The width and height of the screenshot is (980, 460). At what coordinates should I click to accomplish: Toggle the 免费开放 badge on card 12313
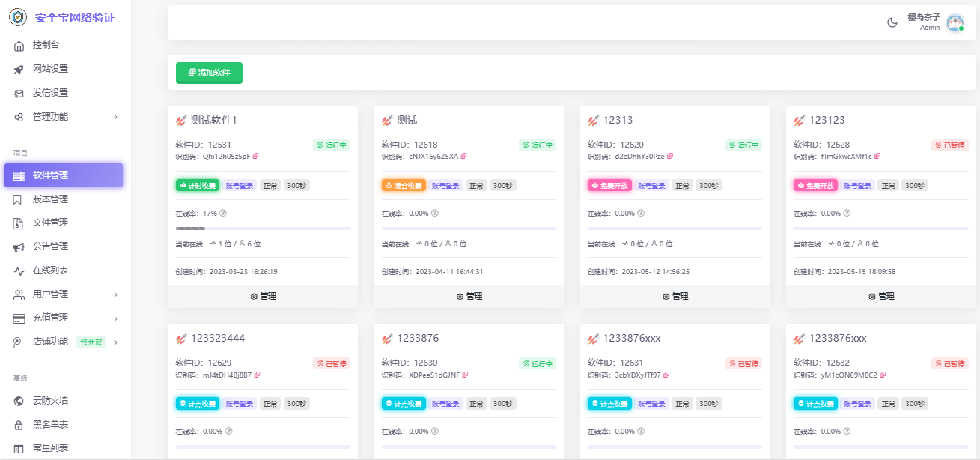[x=609, y=184]
